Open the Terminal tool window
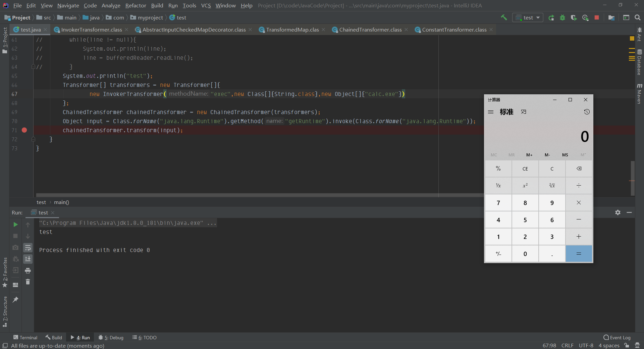The height and width of the screenshot is (349, 644). coord(25,338)
